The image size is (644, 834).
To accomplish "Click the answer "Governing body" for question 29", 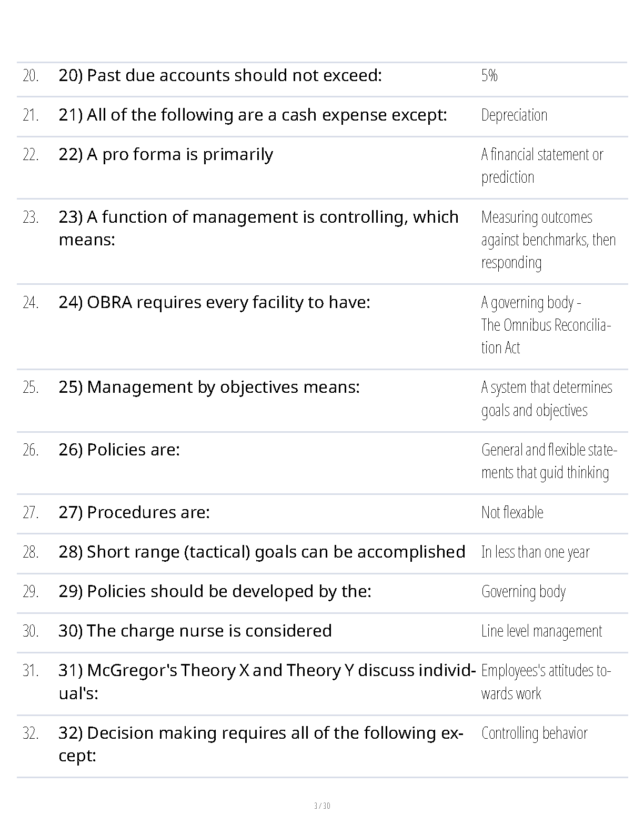I will pos(523,591).
